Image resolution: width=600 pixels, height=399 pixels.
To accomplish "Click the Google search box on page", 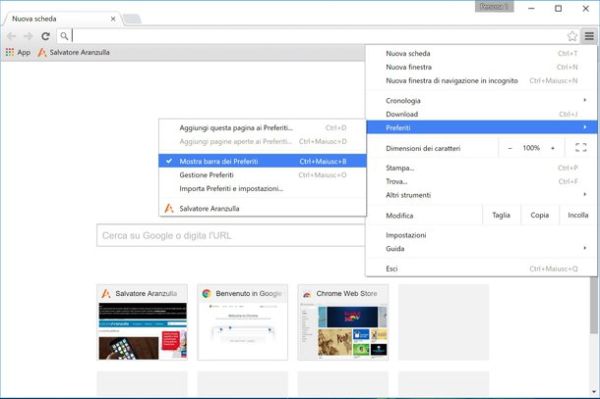I will coord(231,235).
